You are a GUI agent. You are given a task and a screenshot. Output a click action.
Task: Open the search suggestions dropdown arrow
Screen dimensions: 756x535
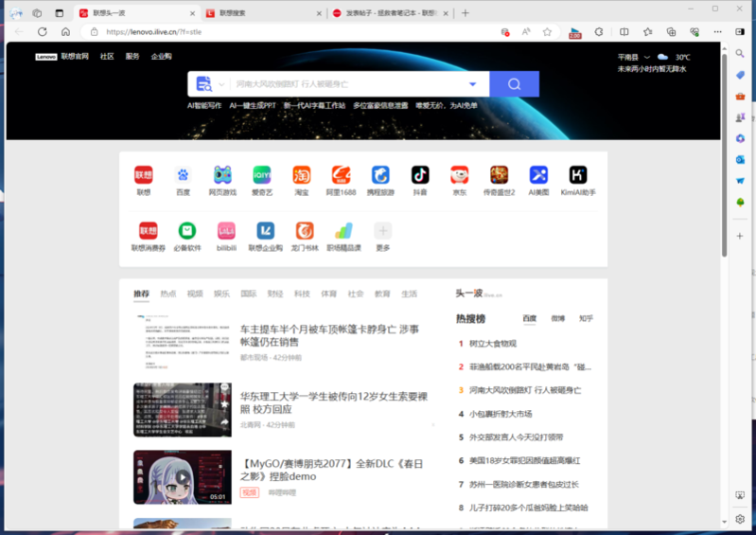pyautogui.click(x=472, y=84)
